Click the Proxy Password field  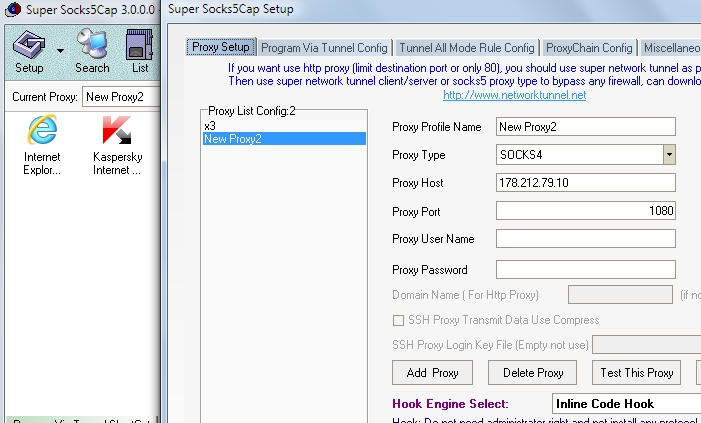tap(586, 270)
